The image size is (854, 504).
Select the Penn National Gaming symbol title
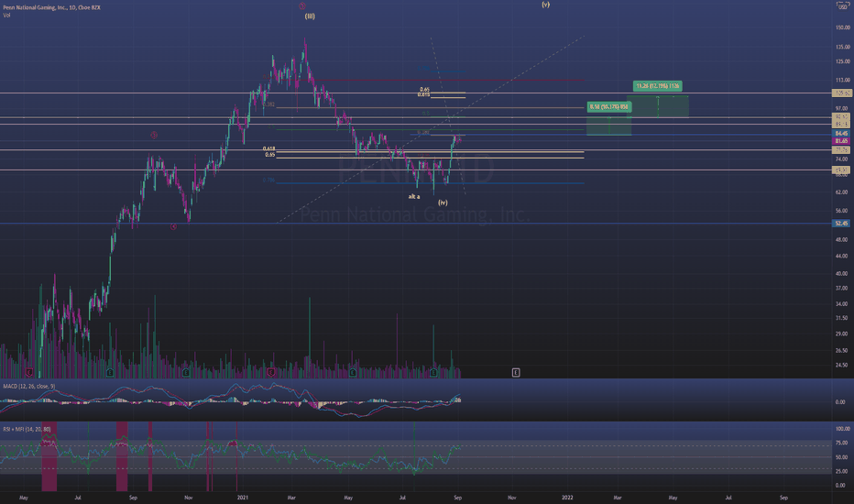coord(51,7)
